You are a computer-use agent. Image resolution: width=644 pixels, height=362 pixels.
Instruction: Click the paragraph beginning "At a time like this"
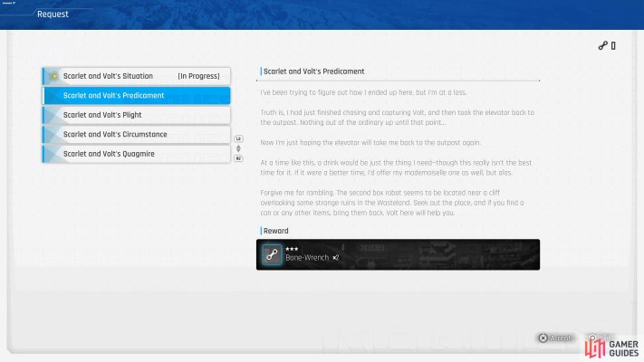point(396,167)
